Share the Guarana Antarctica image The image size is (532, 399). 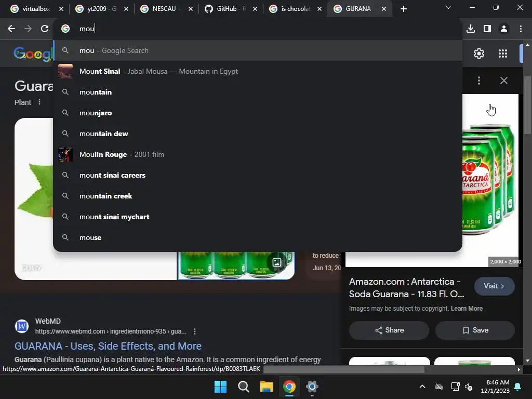389,330
